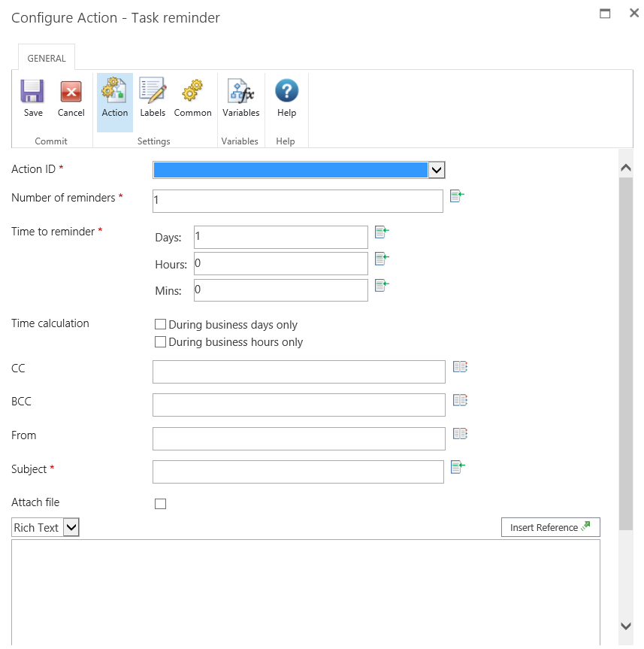
Task: Click the Days input field
Action: (280, 237)
